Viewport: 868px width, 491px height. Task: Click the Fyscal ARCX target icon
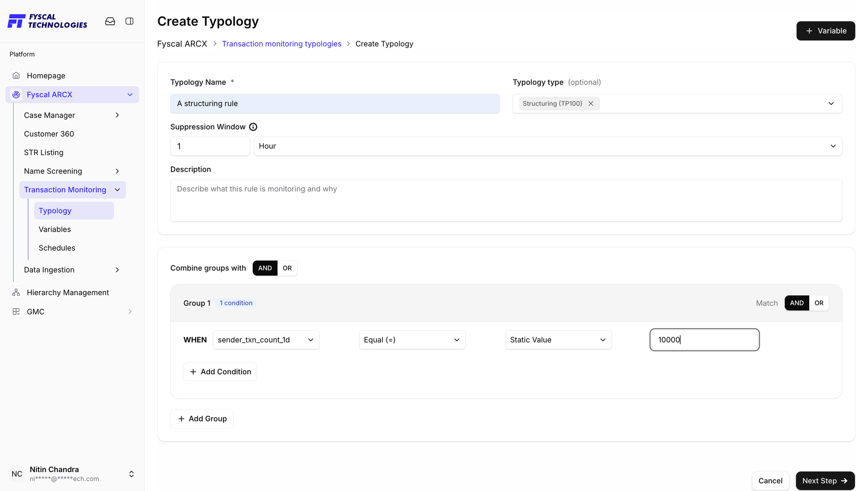[x=16, y=95]
